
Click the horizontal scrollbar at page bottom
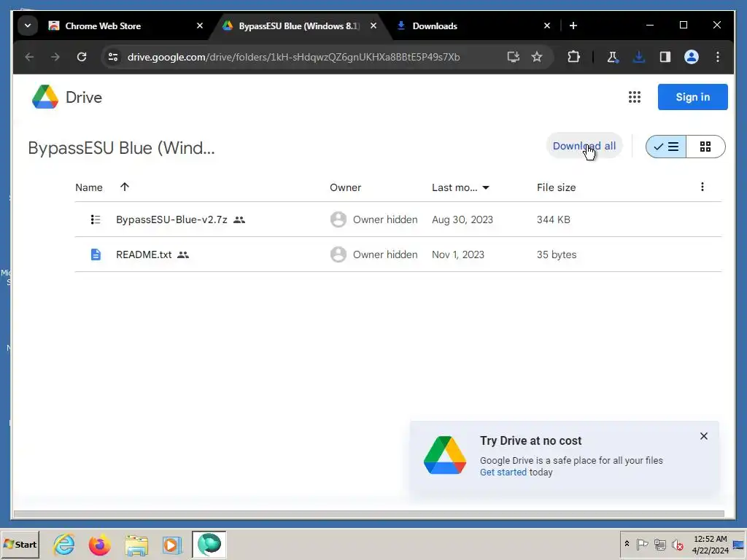pyautogui.click(x=368, y=514)
